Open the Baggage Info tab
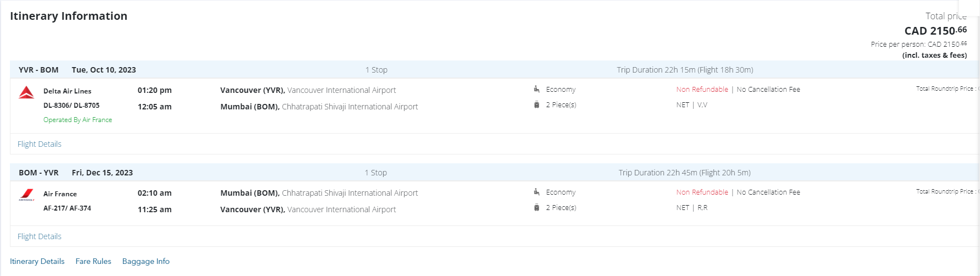The height and width of the screenshot is (276, 980). coord(146,261)
